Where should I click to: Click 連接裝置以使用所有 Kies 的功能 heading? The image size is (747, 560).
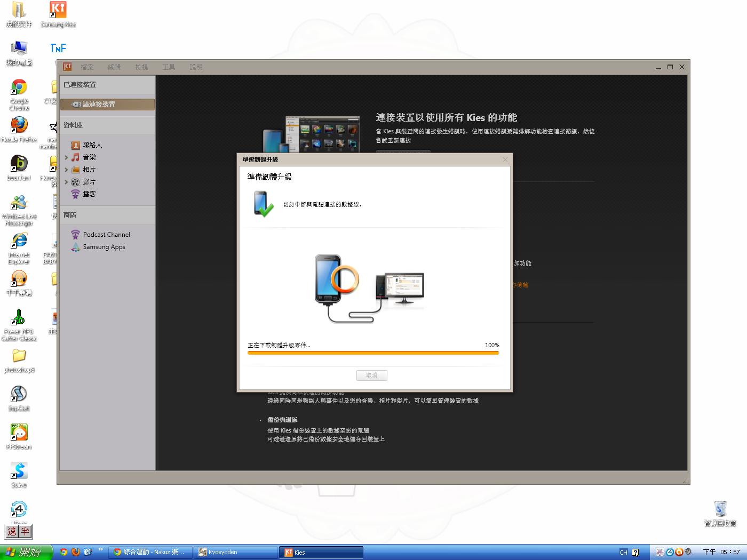447,117
